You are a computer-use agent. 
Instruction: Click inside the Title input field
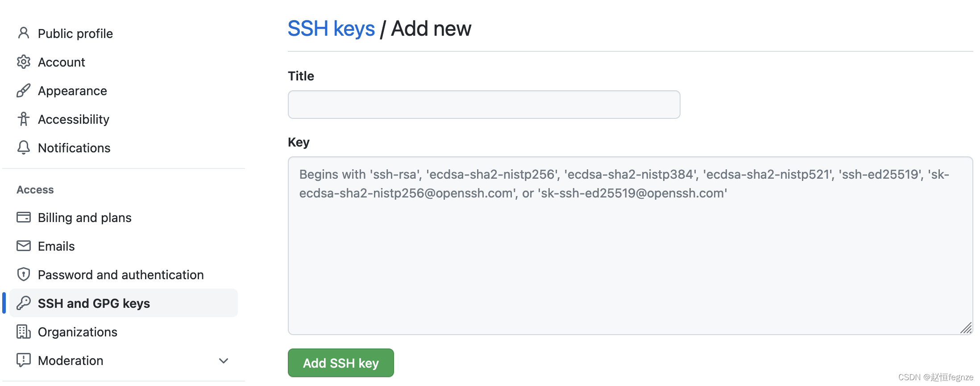[x=484, y=104]
